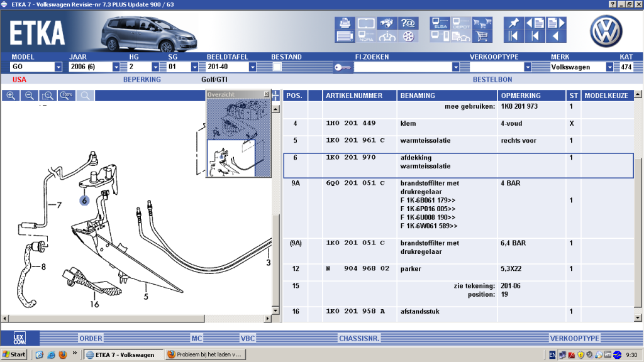Select the MC bottom tab
This screenshot has height=362, width=644.
click(x=197, y=339)
